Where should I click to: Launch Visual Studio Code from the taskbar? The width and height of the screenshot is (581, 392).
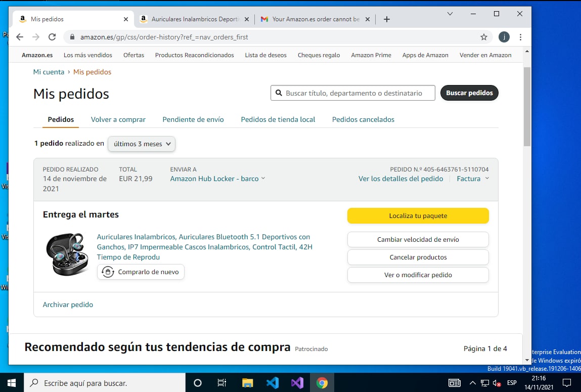272,383
